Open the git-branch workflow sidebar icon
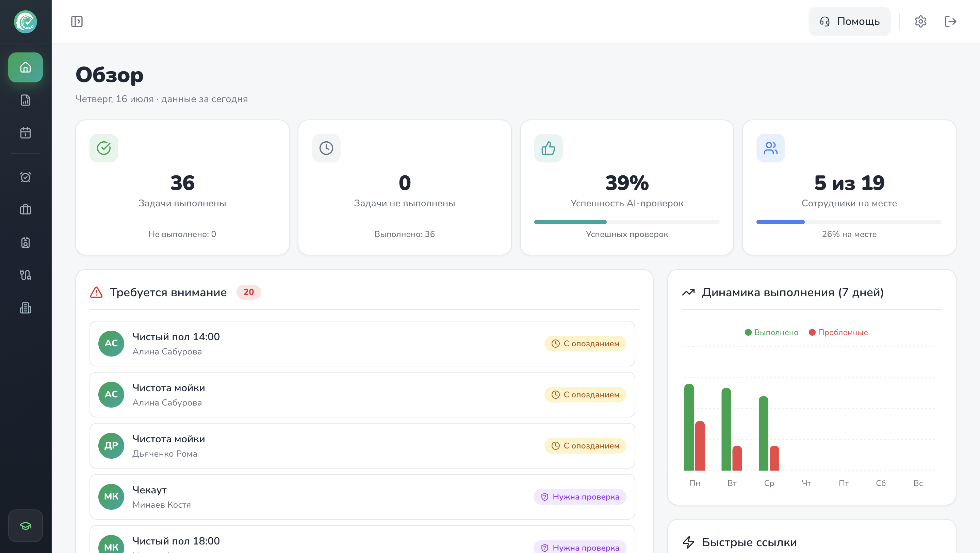This screenshot has width=980, height=553. point(26,275)
